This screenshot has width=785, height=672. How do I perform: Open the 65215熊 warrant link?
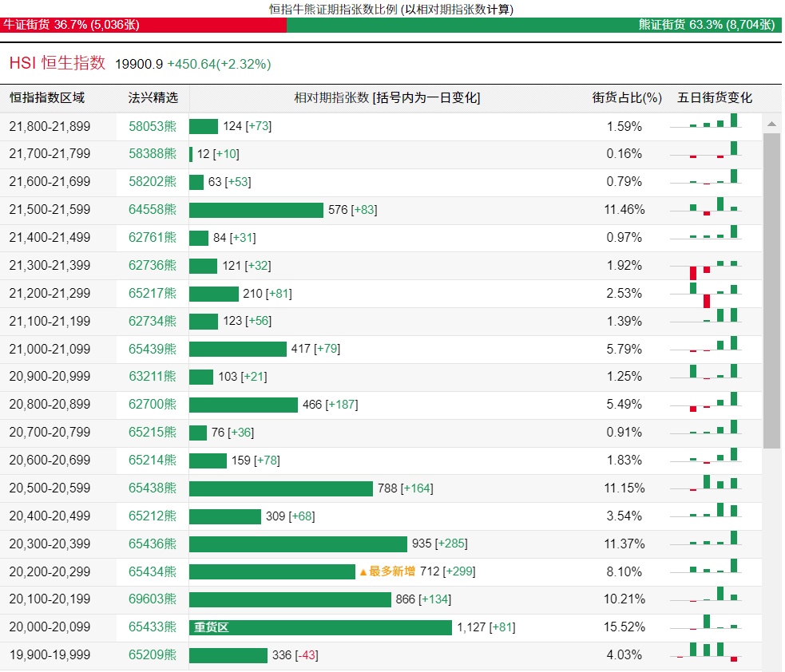pyautogui.click(x=153, y=433)
